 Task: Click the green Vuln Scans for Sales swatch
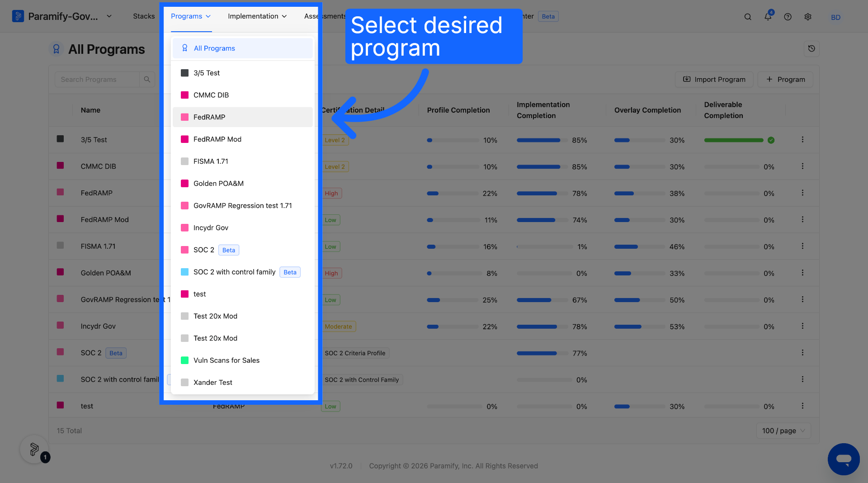pyautogui.click(x=184, y=360)
